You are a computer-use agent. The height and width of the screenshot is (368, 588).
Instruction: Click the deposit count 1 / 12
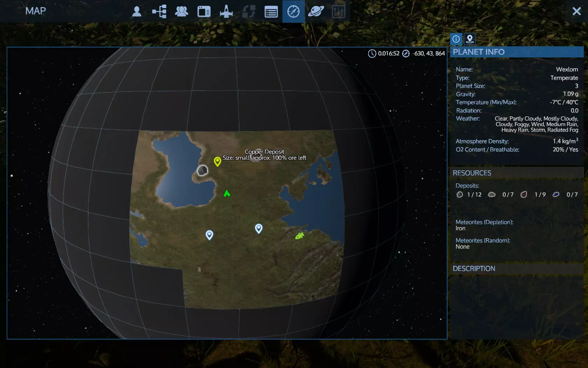click(474, 195)
